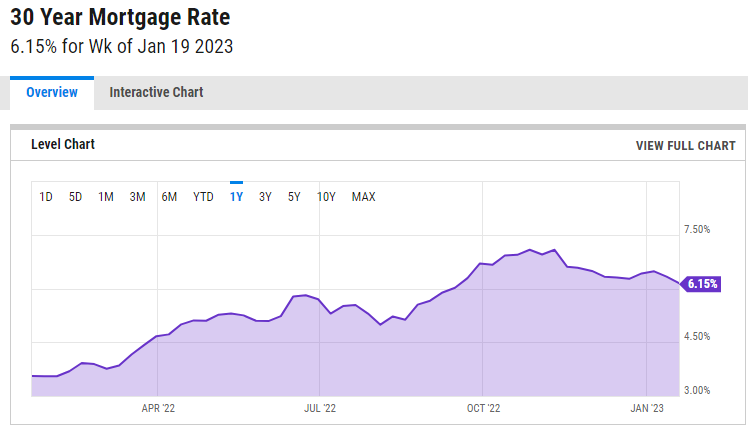The image size is (748, 430).
Task: Select the 5D time range
Action: 75,197
